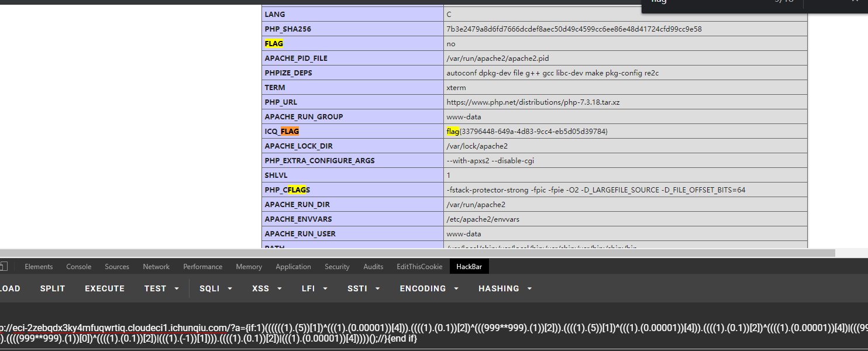Close the find-in-page search bar
868x351 pixels.
tap(855, 2)
